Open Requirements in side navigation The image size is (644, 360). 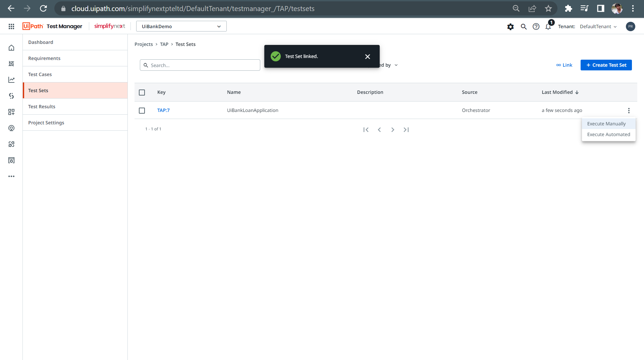coord(75,58)
